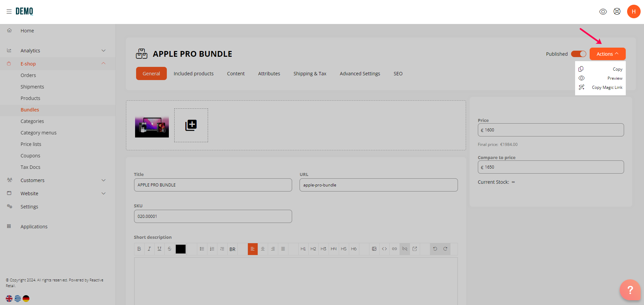
Task: Align text center
Action: [x=263, y=249]
